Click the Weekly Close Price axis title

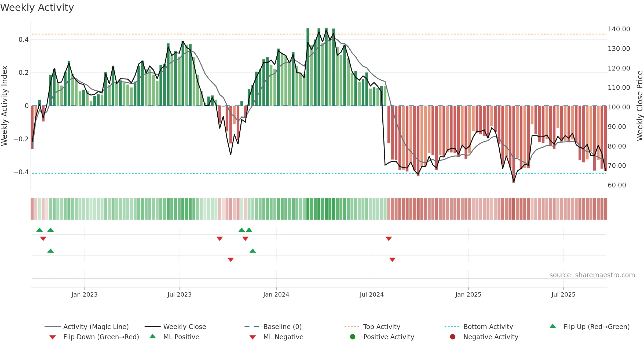tap(640, 106)
